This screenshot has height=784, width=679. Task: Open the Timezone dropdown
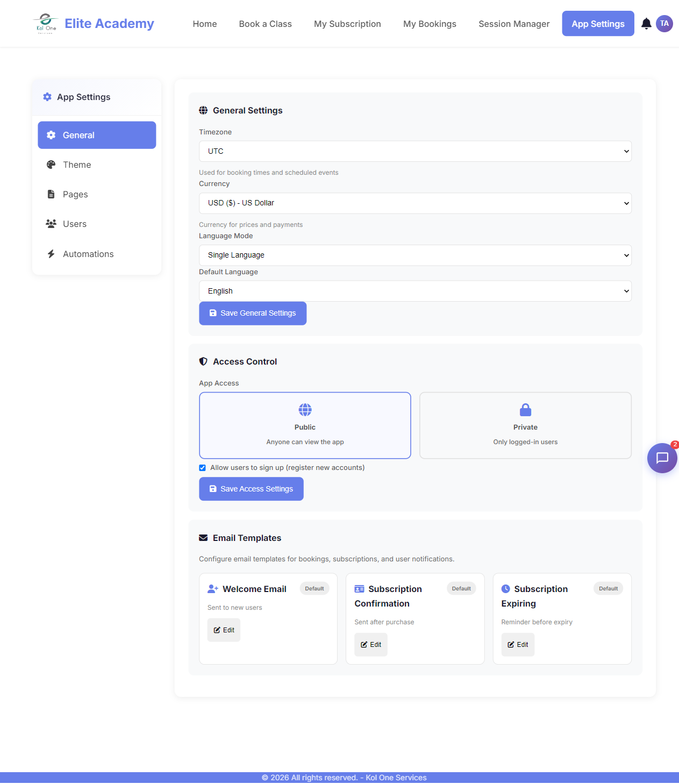pyautogui.click(x=415, y=152)
